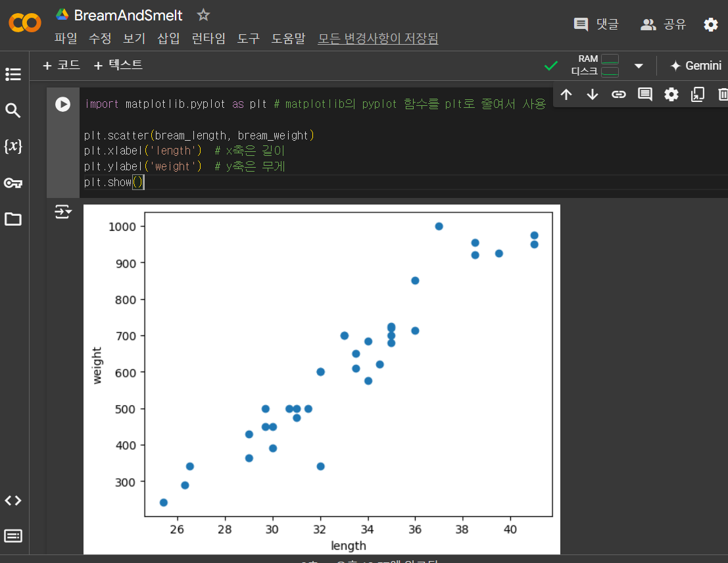Click the green connected checkmark
Viewport: 728px width, 563px height.
click(x=551, y=66)
